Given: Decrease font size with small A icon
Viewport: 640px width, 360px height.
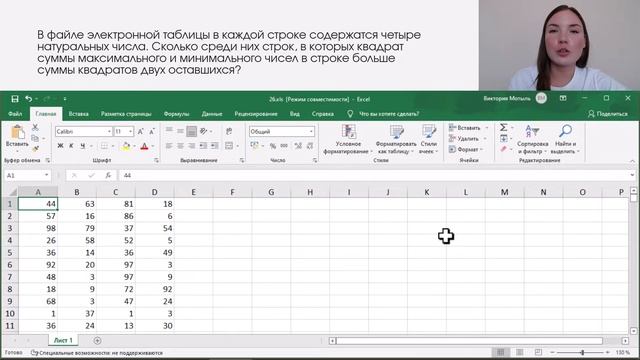Looking at the screenshot, I should pos(151,131).
